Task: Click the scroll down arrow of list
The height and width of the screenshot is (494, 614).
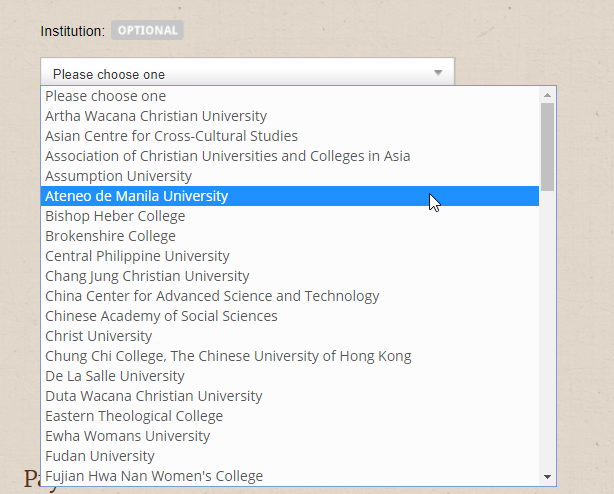Action: pos(547,476)
